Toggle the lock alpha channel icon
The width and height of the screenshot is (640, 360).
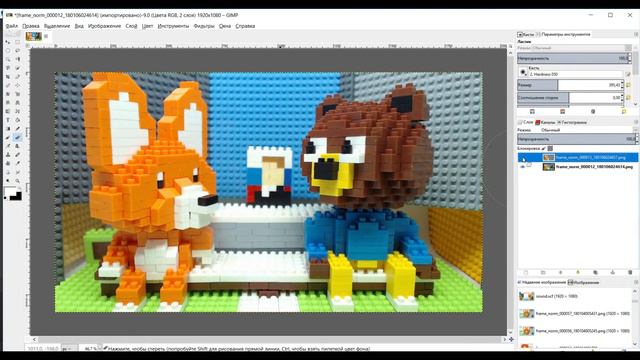point(550,149)
